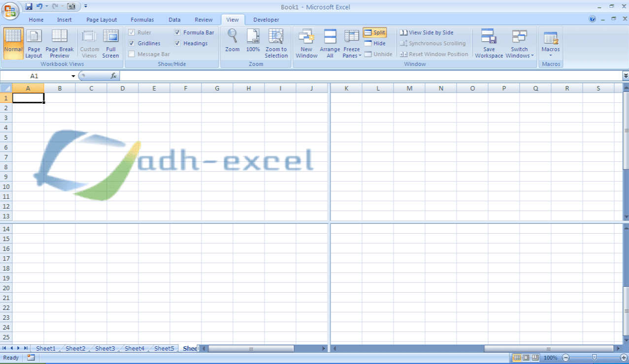Open Page Break Preview from the ribbon
The image size is (629, 364).
click(60, 43)
